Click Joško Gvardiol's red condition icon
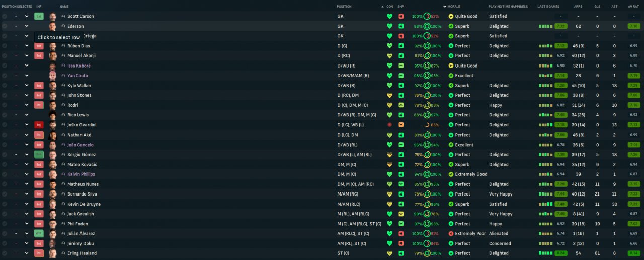 click(389, 125)
